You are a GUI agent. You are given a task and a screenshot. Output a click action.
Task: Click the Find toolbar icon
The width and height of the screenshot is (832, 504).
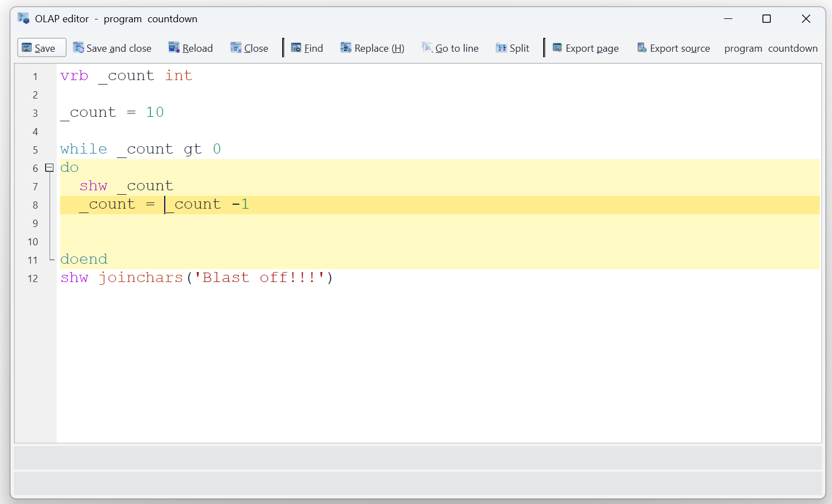296,48
